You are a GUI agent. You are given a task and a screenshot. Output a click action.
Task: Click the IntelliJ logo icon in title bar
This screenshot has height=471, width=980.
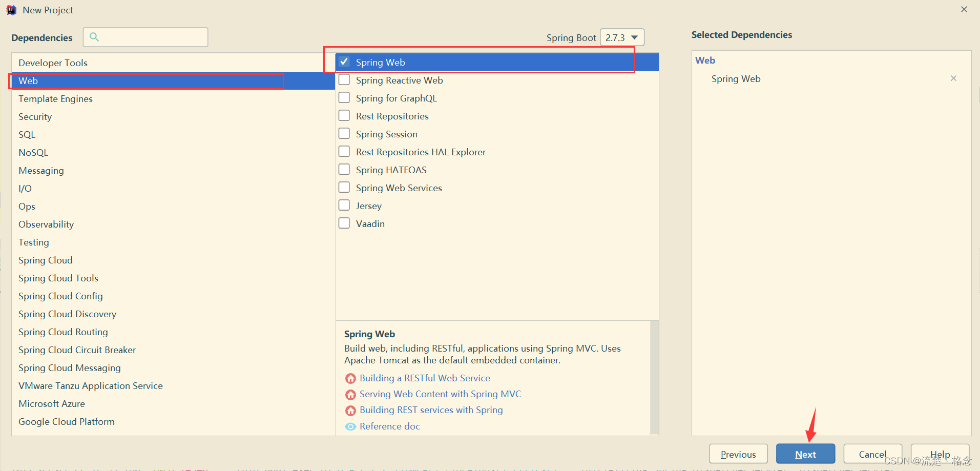tap(11, 10)
